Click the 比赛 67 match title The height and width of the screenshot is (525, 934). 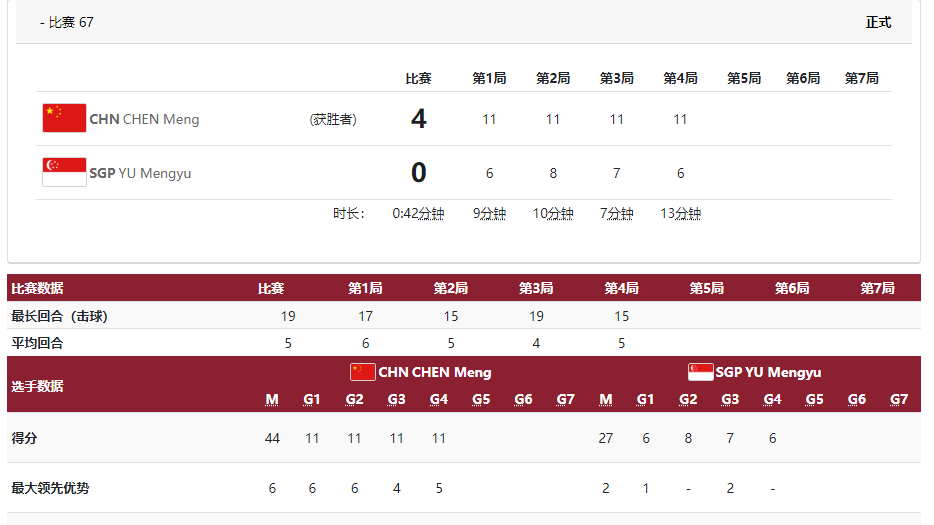coord(71,23)
